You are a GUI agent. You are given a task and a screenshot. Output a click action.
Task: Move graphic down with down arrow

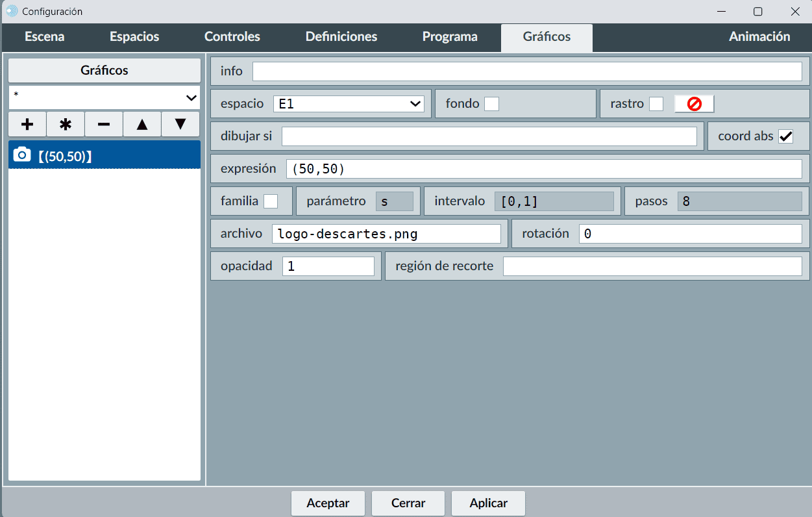[x=180, y=123]
